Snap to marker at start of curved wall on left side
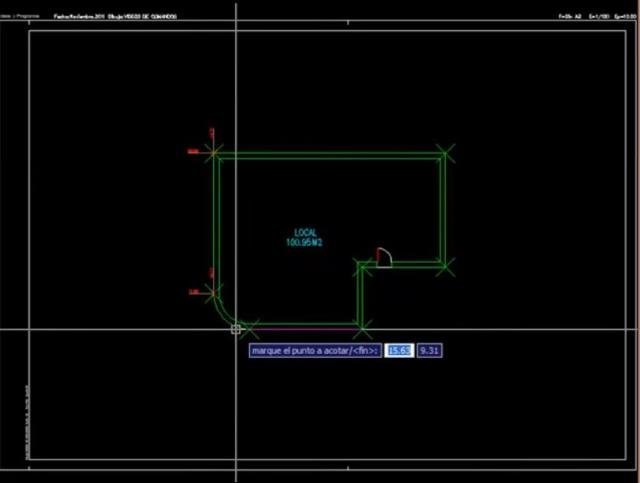The image size is (640, 483). [x=214, y=292]
